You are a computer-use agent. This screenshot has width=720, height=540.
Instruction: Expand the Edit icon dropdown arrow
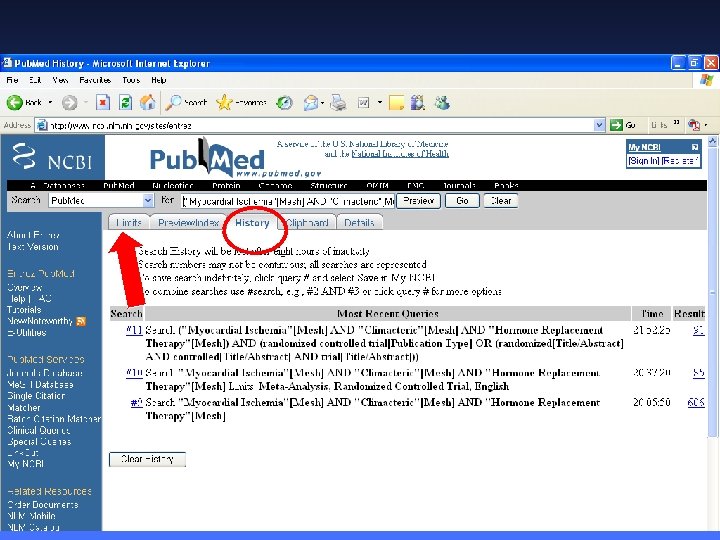380,102
